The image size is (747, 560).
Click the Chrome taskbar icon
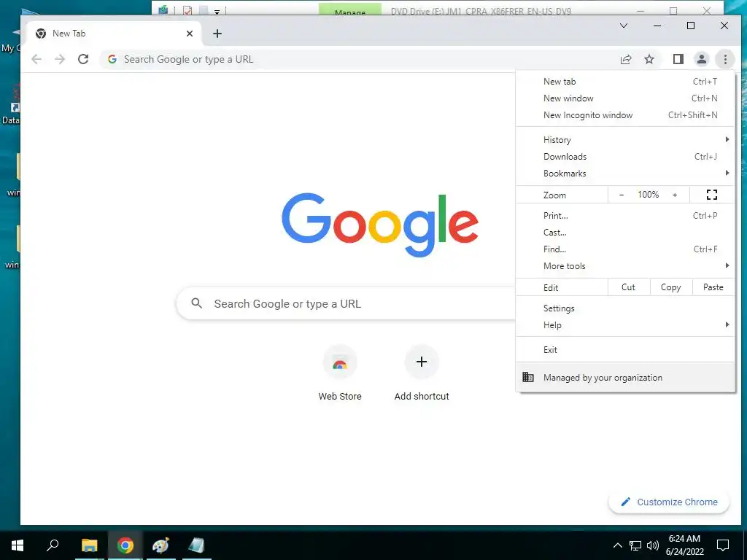125,545
